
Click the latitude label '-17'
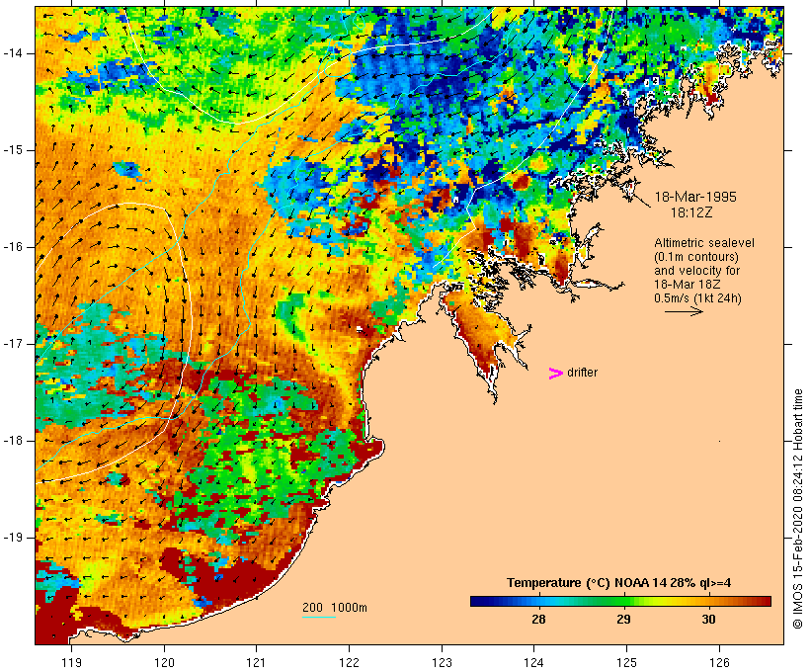13,344
